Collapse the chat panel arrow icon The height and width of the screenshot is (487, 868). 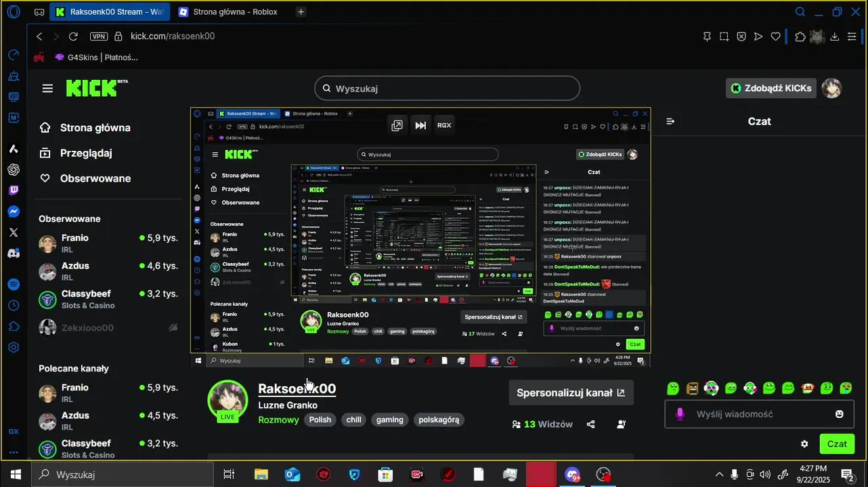[x=670, y=121]
